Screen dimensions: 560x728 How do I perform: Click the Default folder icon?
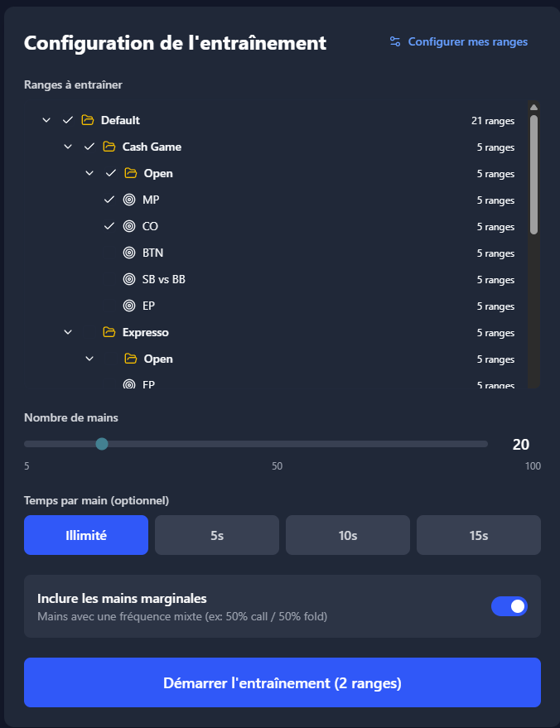(x=88, y=121)
